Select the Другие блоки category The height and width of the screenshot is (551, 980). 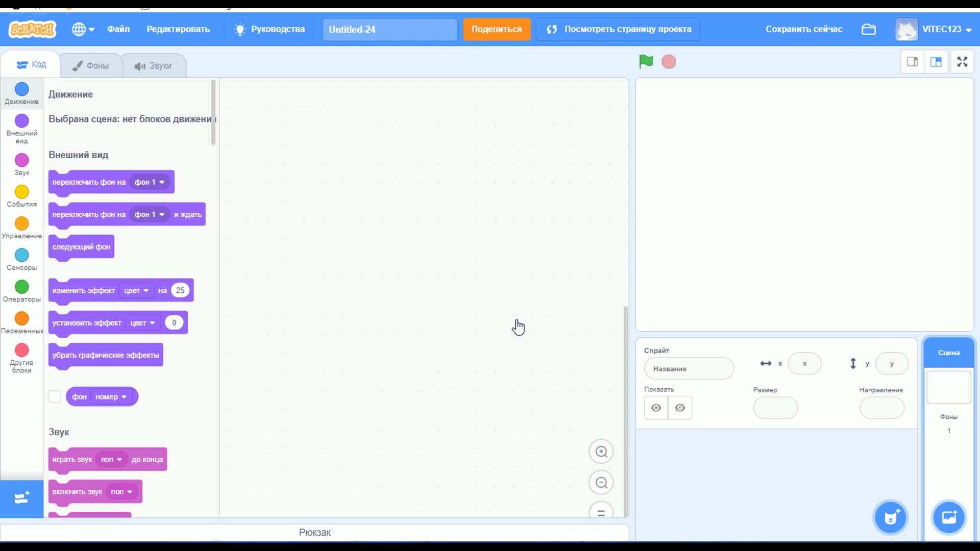pyautogui.click(x=21, y=359)
